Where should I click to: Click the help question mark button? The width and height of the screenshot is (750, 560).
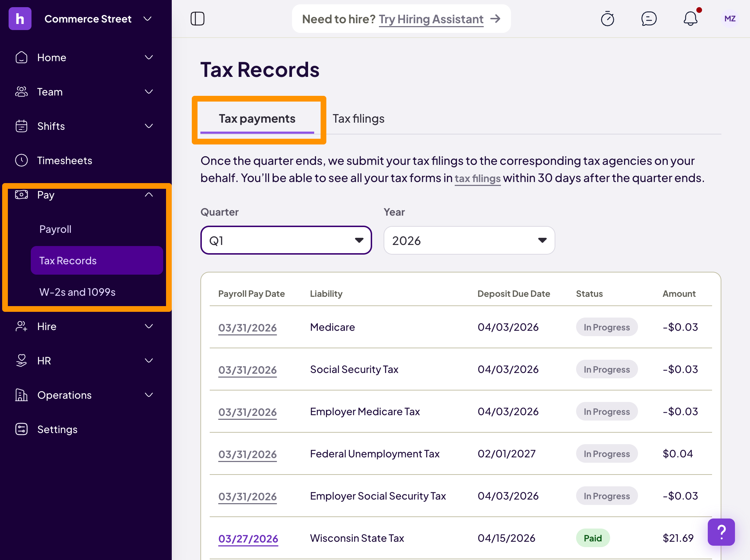721,532
